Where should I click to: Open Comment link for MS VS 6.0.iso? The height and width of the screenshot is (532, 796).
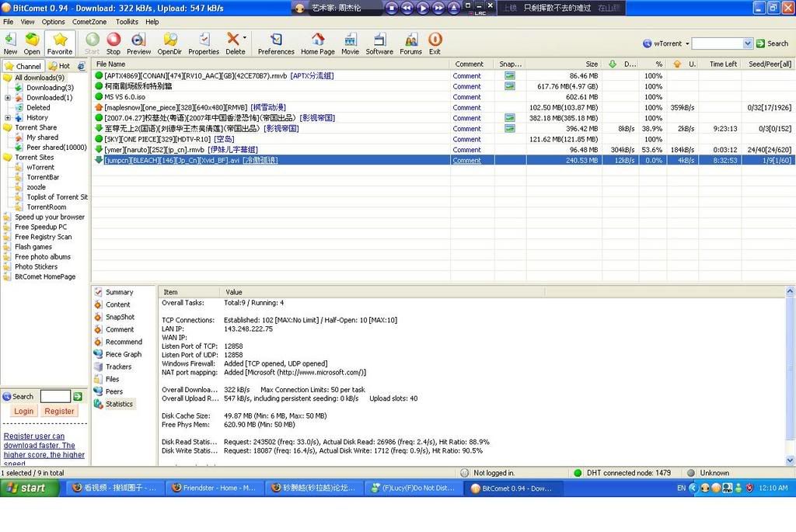(466, 97)
